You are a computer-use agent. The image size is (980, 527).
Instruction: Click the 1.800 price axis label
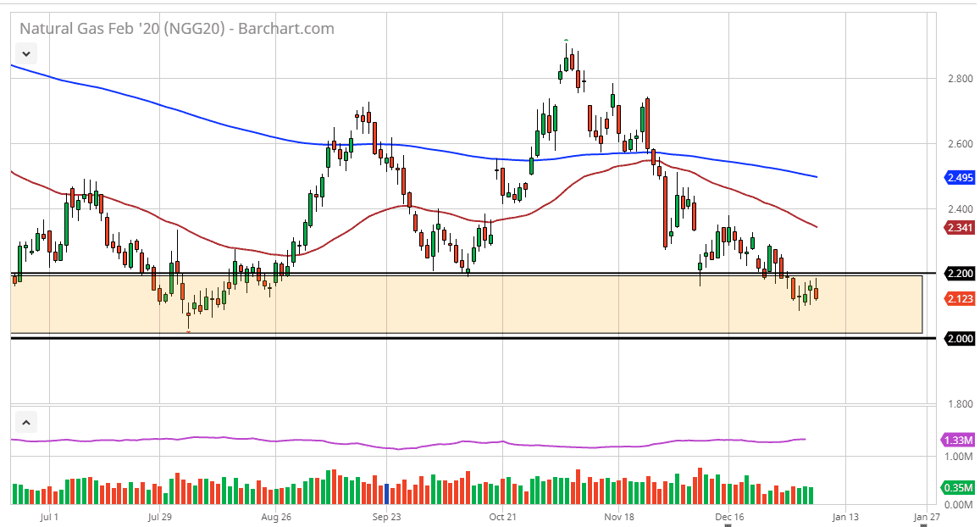click(960, 404)
